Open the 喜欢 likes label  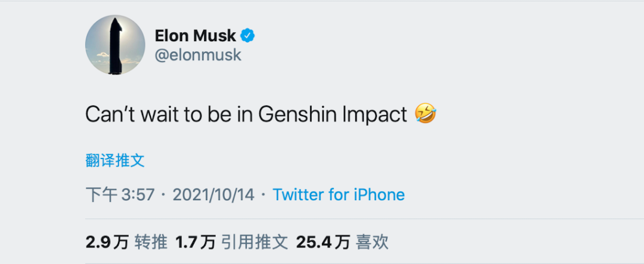[372, 241]
